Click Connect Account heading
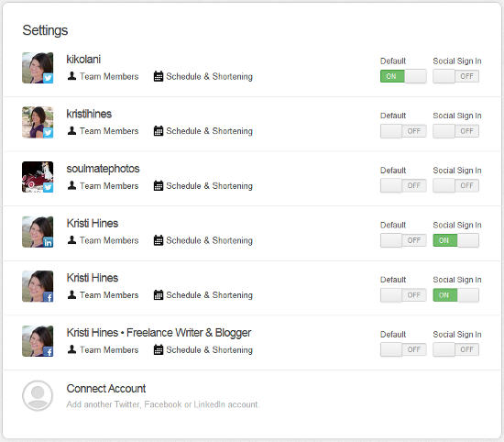Viewport: 504px width, 442px height. pos(106,389)
